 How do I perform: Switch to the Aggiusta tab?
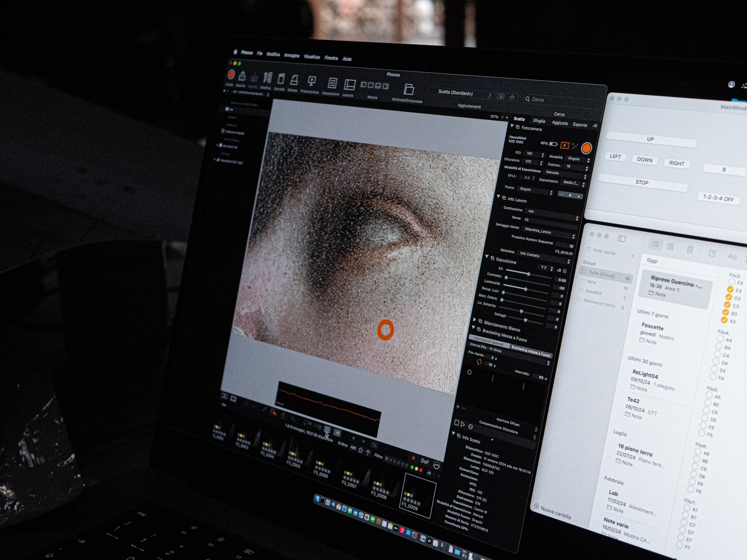pyautogui.click(x=560, y=123)
